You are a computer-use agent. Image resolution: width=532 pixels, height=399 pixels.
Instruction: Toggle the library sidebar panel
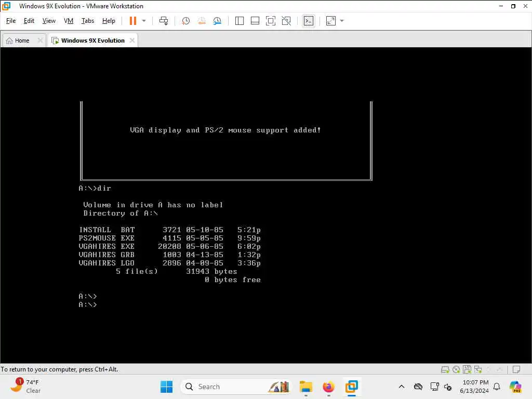(x=239, y=21)
